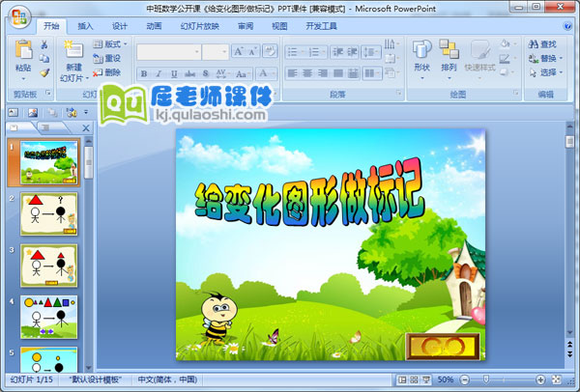This screenshot has height=392, width=580.
Task: Click the 删除 delete slide button
Action: tap(106, 72)
